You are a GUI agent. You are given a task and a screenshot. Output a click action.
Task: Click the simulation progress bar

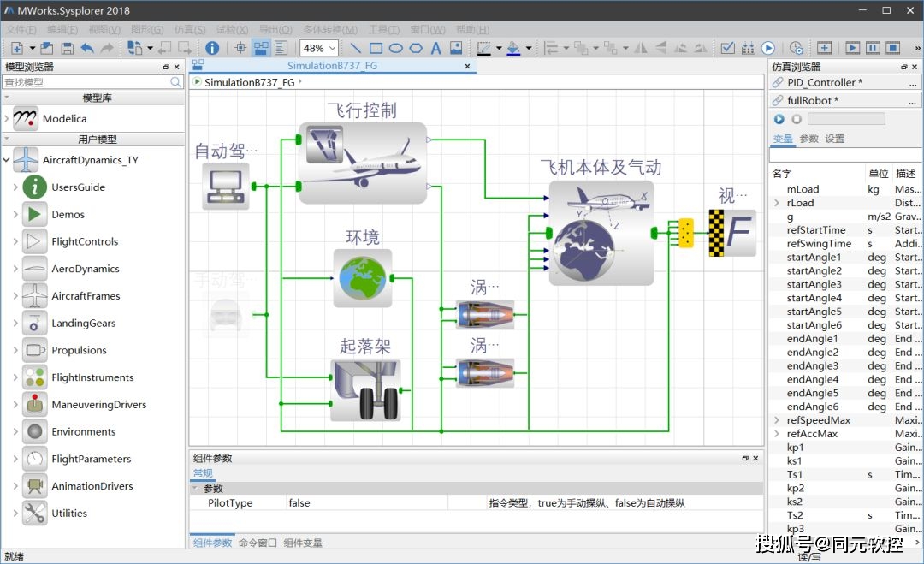click(846, 119)
